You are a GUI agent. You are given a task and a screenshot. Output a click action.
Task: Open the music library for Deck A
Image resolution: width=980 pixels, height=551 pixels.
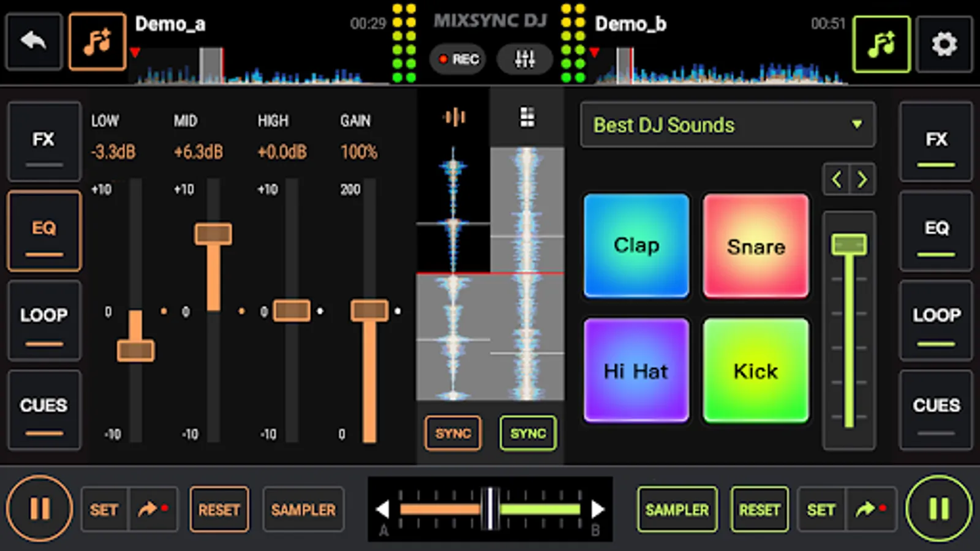pos(97,41)
